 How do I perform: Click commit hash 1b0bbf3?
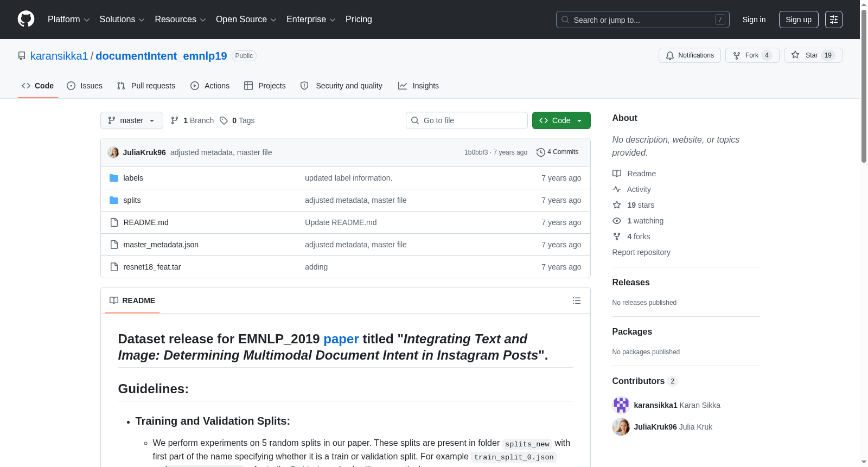pyautogui.click(x=476, y=152)
